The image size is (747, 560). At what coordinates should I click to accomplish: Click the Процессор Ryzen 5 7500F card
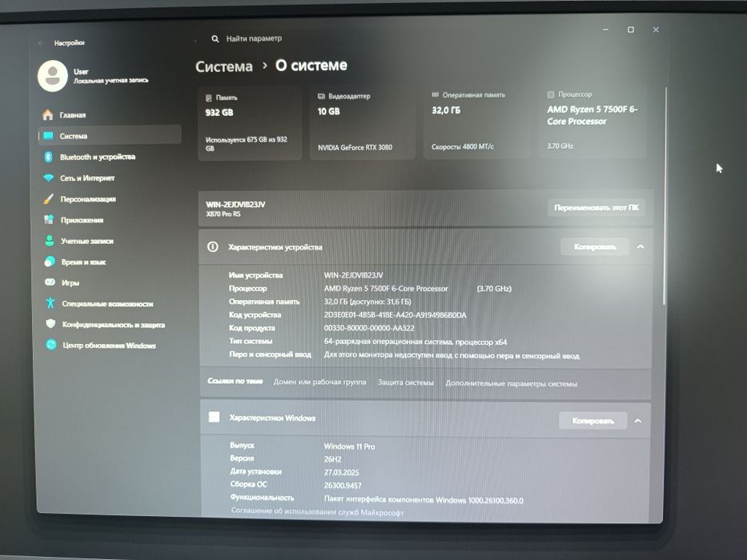592,121
